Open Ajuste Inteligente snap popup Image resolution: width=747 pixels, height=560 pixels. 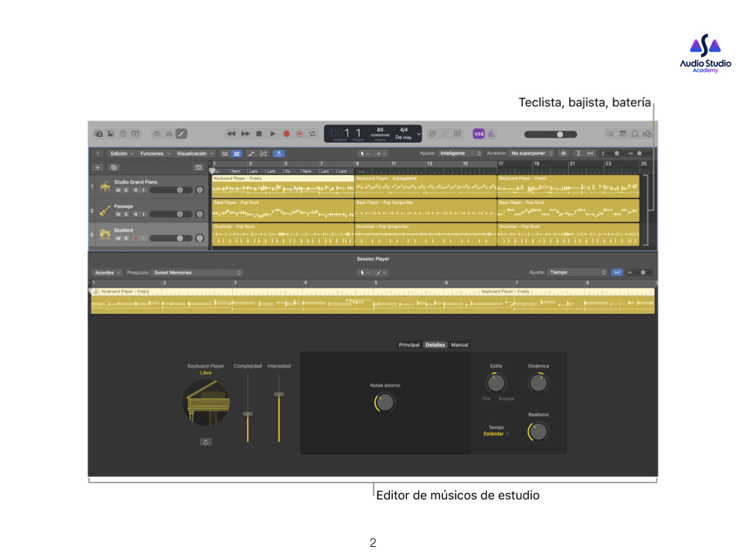click(x=460, y=153)
